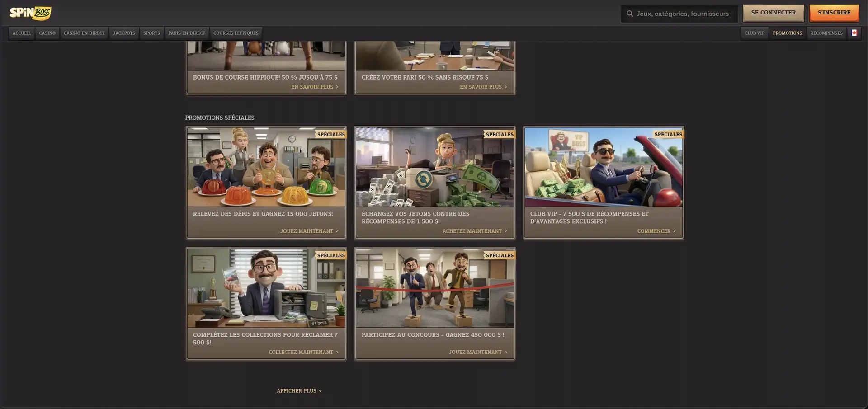Viewport: 868px width, 409px height.
Task: Click title Échangez vos jetons contre des récompenses
Action: [x=415, y=217]
